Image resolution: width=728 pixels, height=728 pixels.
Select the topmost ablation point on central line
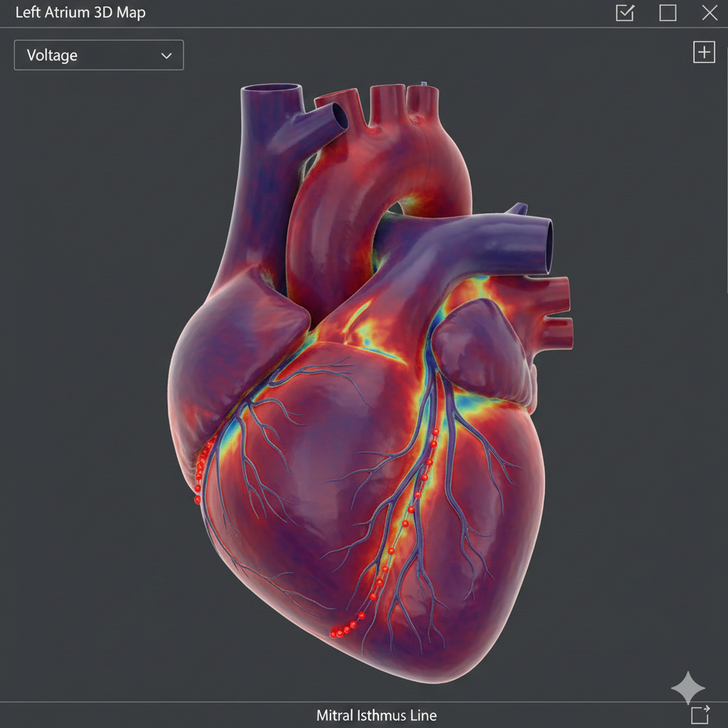pyautogui.click(x=436, y=432)
